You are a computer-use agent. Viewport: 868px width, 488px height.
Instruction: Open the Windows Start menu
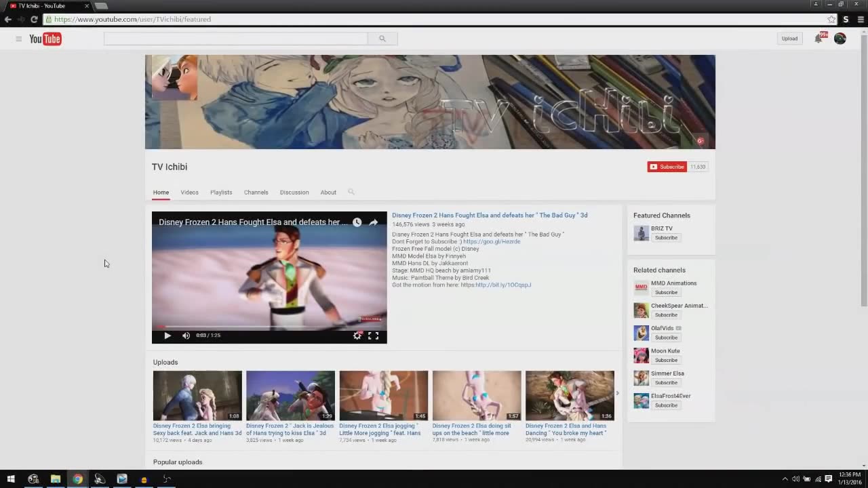(x=11, y=479)
